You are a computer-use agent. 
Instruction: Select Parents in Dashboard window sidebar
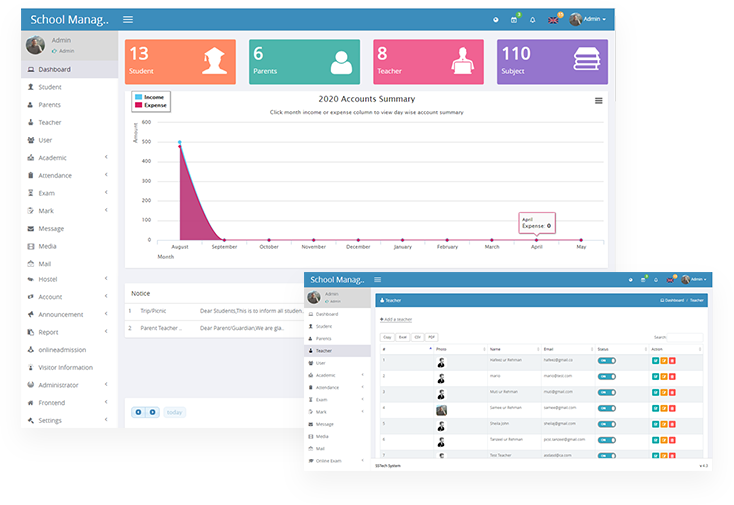69,105
